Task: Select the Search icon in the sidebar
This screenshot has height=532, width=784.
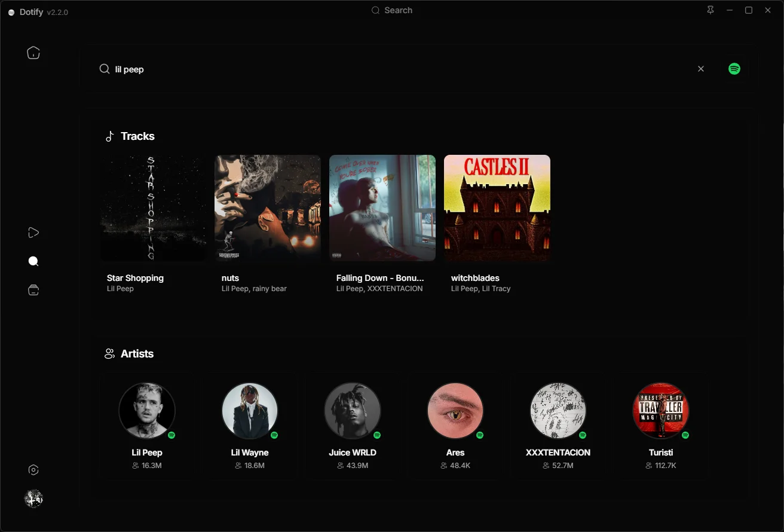Action: (x=33, y=261)
